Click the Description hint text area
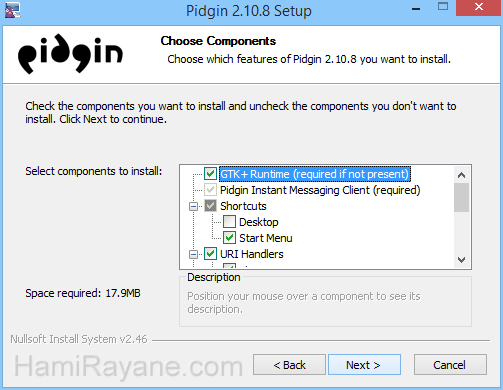Screen dimensions: 503x390 point(304,303)
